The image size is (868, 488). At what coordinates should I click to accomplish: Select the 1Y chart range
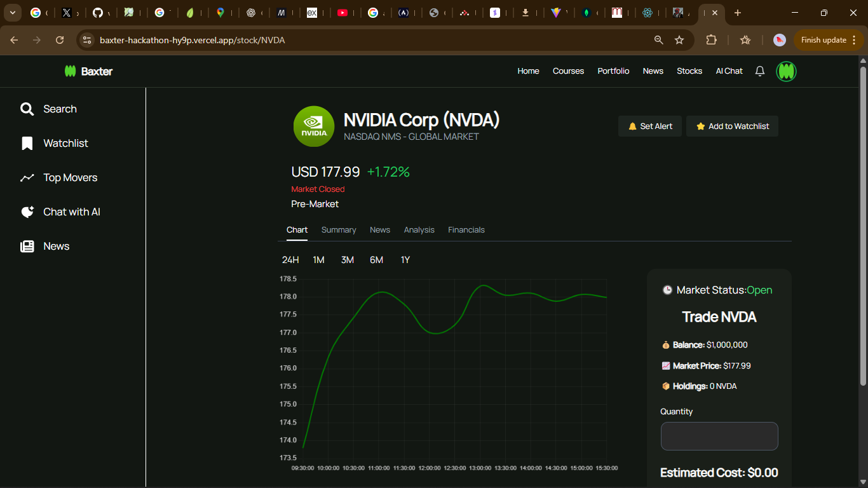[405, 260]
